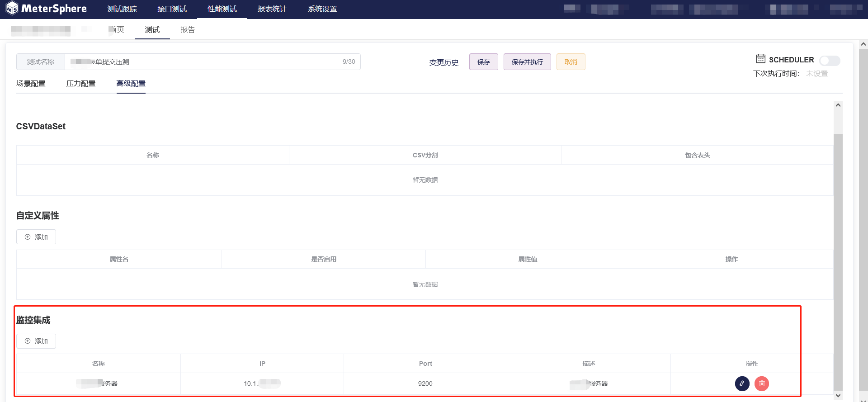
Task: Open 接口测试 in top navigation
Action: click(172, 9)
